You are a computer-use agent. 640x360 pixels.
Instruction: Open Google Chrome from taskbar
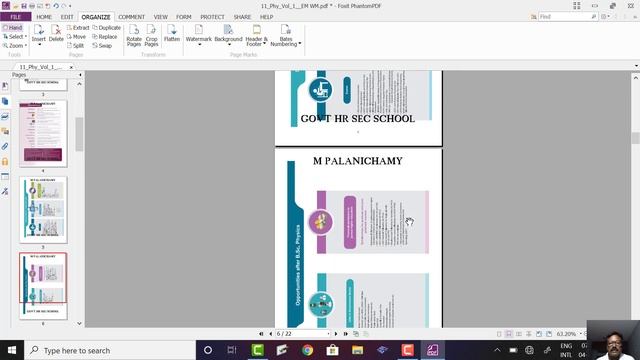[x=308, y=350]
